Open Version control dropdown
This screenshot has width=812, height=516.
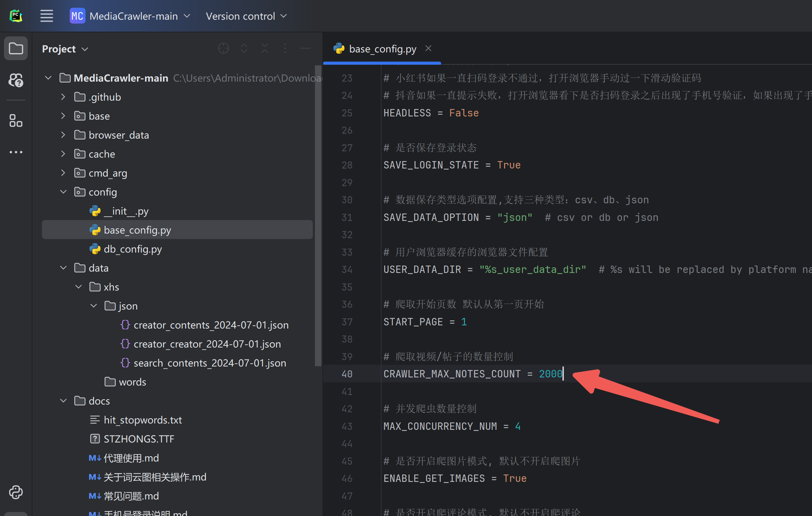(246, 16)
